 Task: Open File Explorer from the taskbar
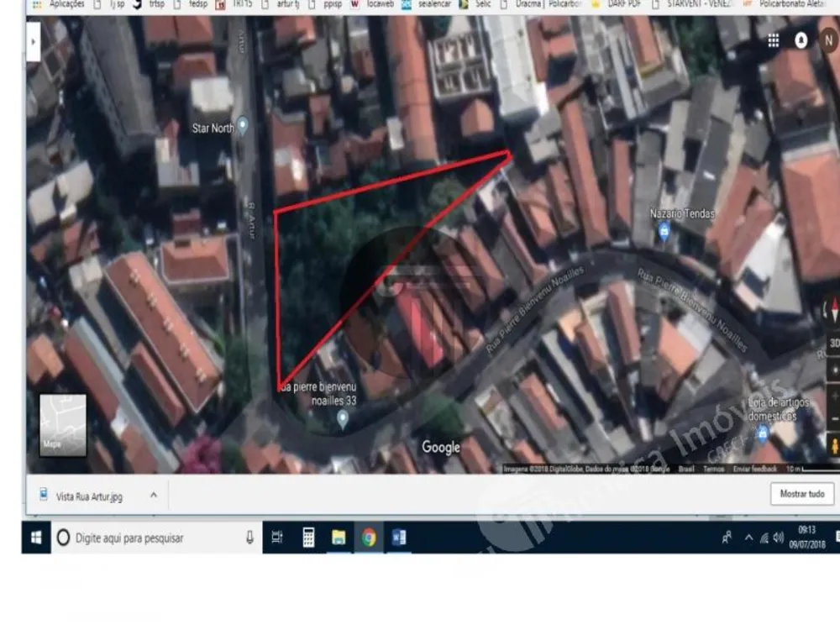(339, 538)
